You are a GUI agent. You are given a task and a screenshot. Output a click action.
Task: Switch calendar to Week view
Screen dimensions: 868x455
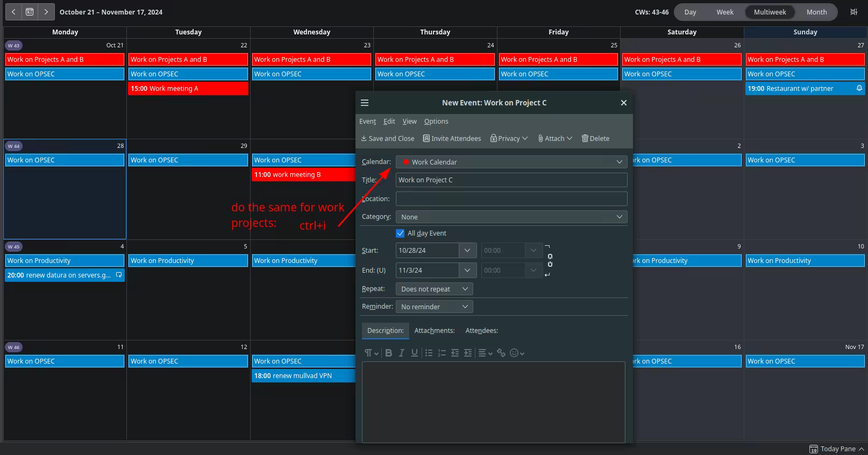724,12
